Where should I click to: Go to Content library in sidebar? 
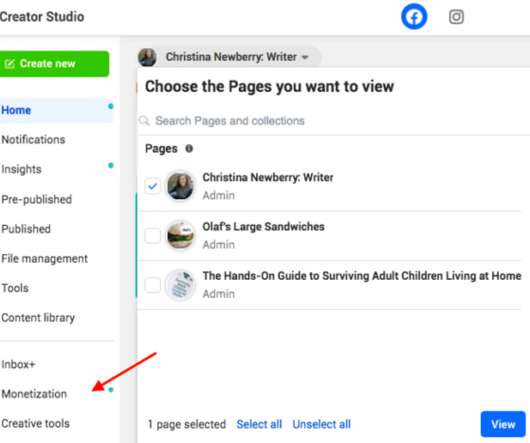click(38, 317)
